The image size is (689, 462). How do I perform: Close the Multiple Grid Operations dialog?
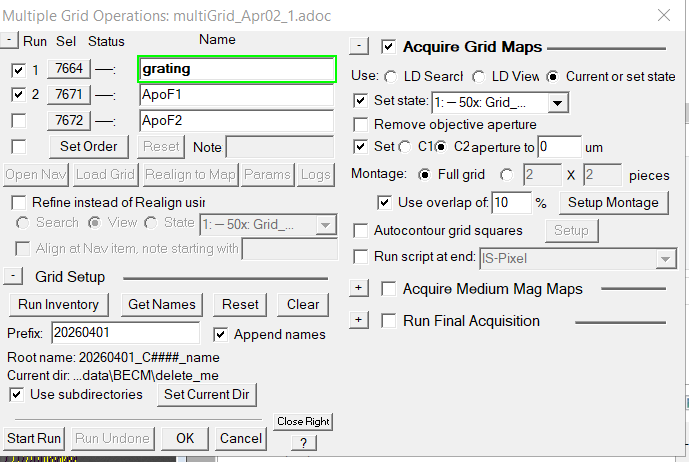664,15
